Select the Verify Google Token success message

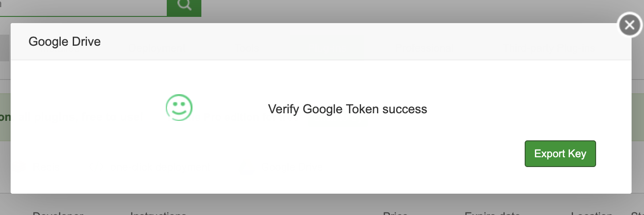[347, 109]
